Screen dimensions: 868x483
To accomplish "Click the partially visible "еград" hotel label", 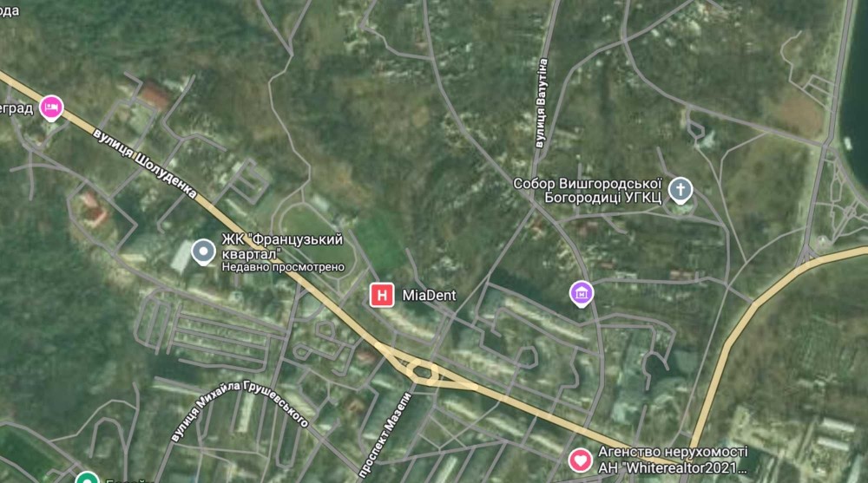I will coord(16,108).
